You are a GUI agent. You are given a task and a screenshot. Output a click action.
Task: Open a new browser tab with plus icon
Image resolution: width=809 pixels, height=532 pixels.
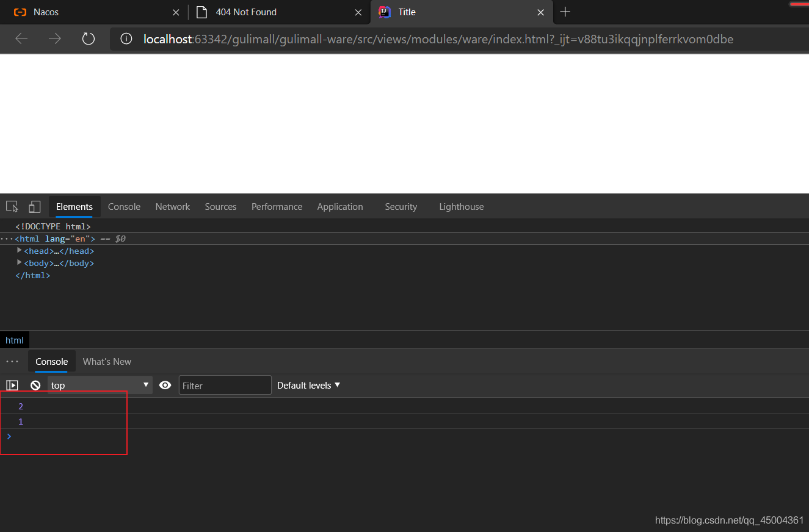pos(565,12)
